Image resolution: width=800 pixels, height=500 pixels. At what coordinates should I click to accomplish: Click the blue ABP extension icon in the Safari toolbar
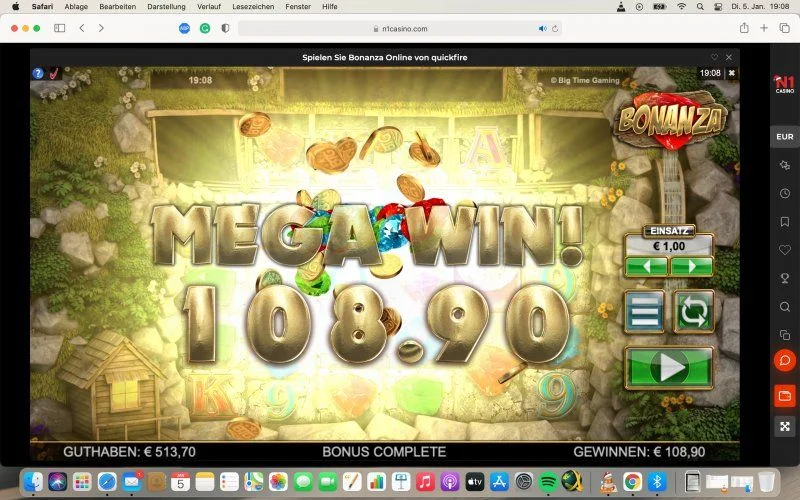[x=184, y=29]
